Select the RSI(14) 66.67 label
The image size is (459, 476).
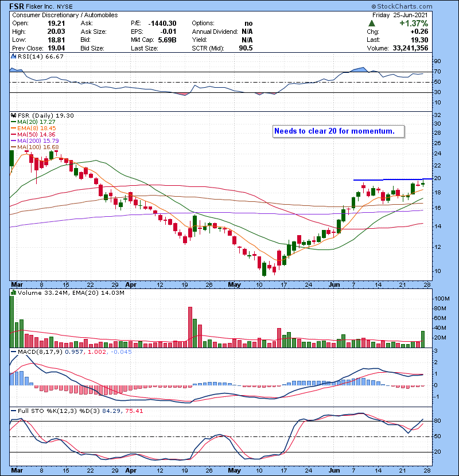coord(41,56)
